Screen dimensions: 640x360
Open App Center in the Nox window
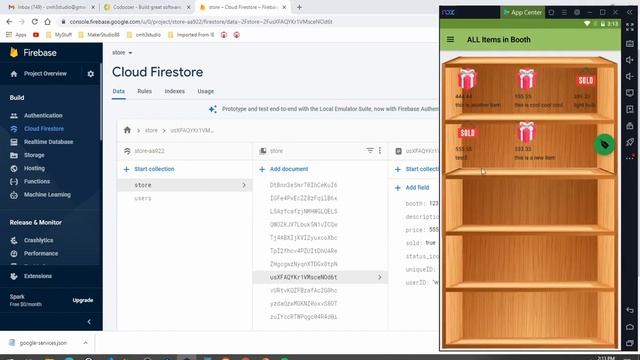pos(522,13)
